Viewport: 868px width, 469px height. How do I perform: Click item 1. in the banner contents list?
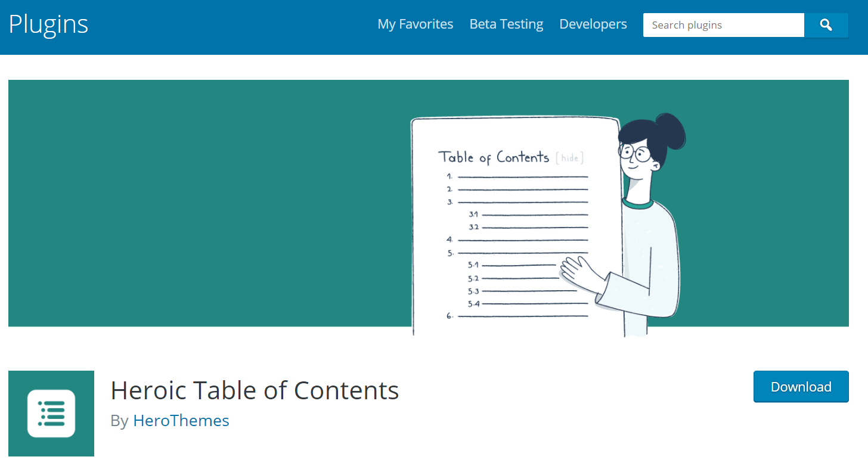(x=449, y=176)
